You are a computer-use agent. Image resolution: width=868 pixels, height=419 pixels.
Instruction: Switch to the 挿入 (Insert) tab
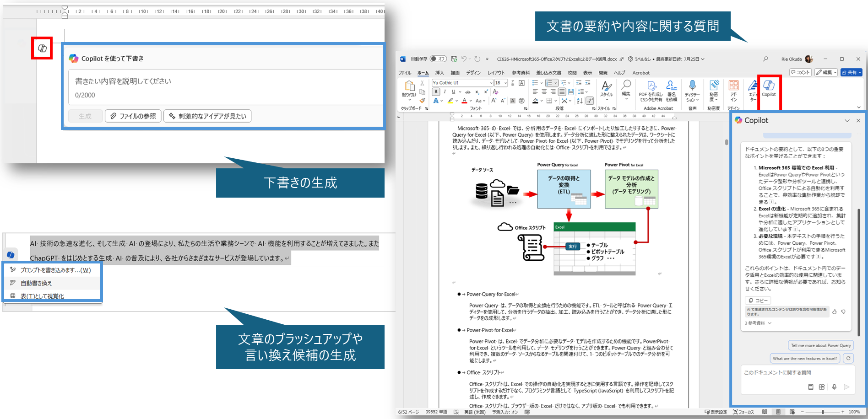coord(439,73)
